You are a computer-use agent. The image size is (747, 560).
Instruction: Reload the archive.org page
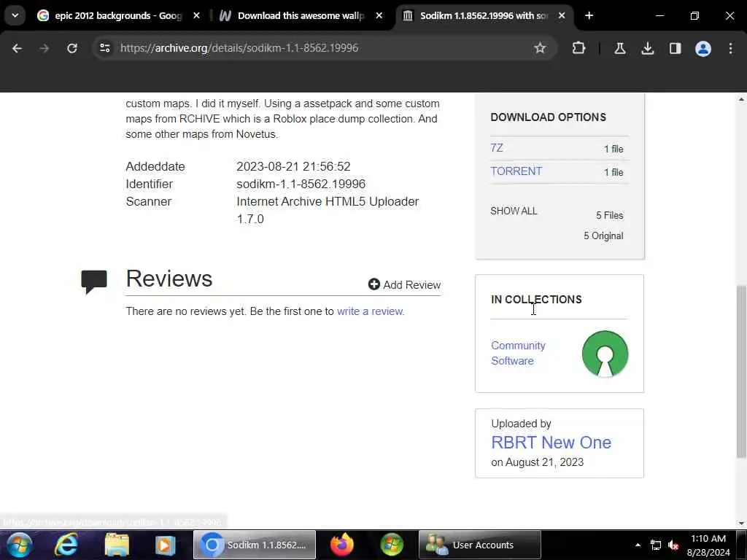click(x=72, y=48)
